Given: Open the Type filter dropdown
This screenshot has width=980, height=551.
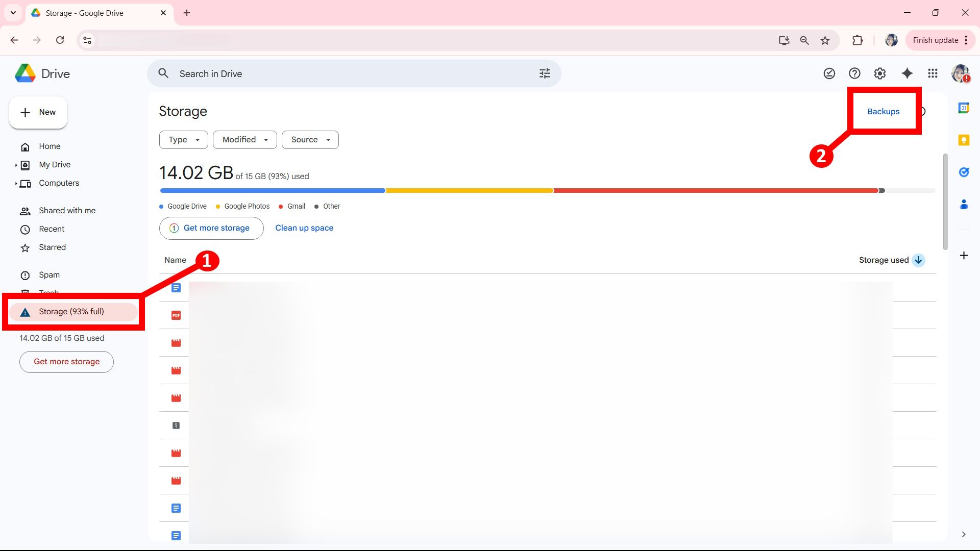Looking at the screenshot, I should tap(183, 139).
